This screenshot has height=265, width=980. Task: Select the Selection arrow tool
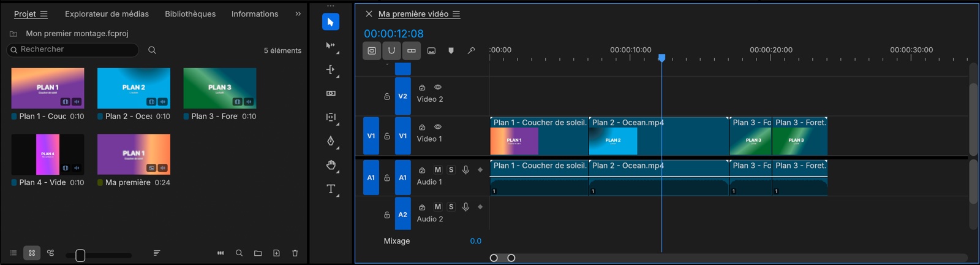[331, 22]
